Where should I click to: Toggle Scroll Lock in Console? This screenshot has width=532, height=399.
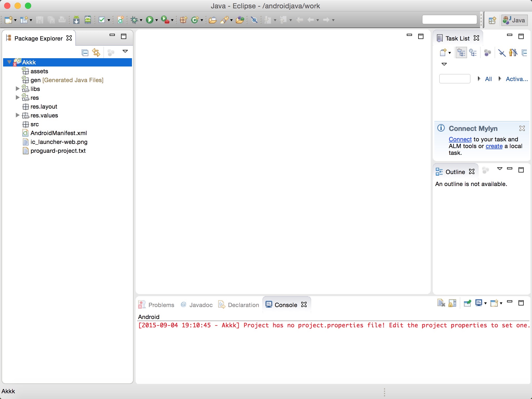(452, 303)
